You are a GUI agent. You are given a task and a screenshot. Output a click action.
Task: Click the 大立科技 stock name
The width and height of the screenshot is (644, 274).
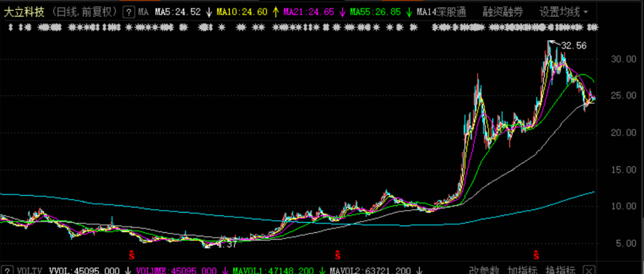[24, 12]
